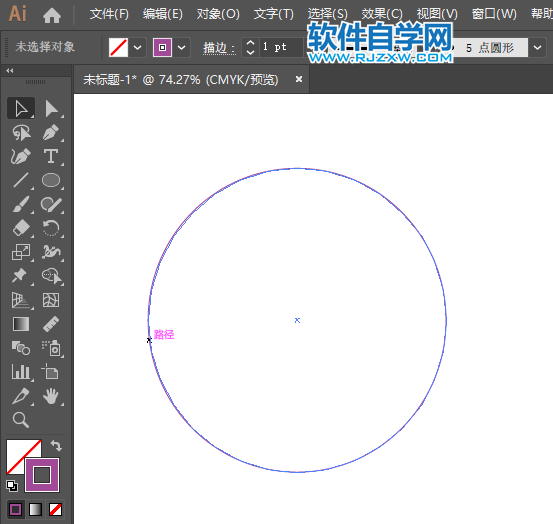Pick the Paintbrush tool
This screenshot has height=524, width=553.
tap(21, 204)
